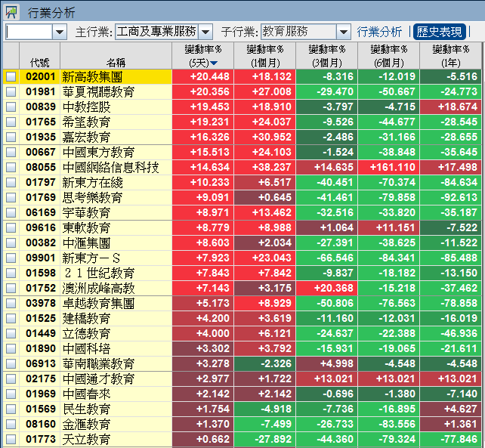Open the 主行業 工商及專業服務 dropdown
The width and height of the screenshot is (485, 448).
(x=206, y=32)
